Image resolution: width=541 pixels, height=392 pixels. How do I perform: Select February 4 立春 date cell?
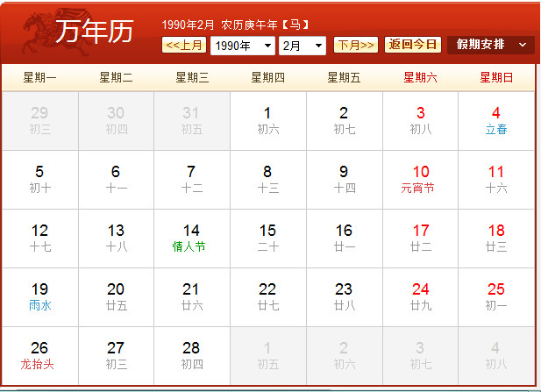(x=495, y=120)
